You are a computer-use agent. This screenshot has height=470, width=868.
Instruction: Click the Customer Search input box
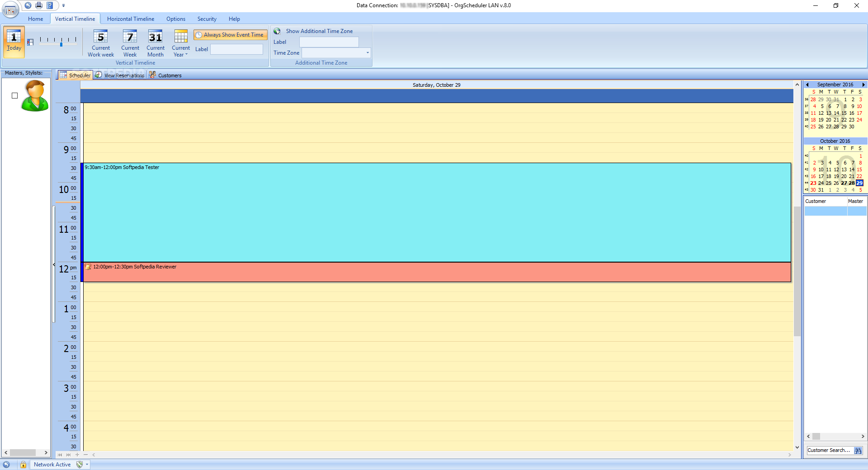pyautogui.click(x=830, y=450)
